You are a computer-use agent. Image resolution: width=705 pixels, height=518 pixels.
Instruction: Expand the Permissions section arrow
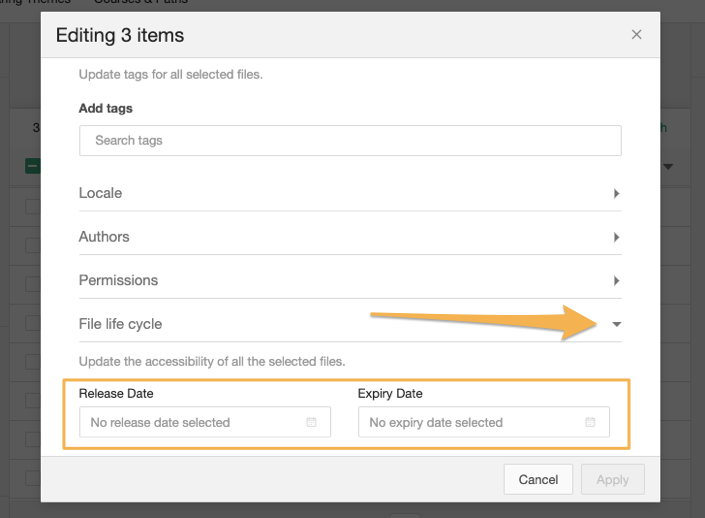click(616, 281)
